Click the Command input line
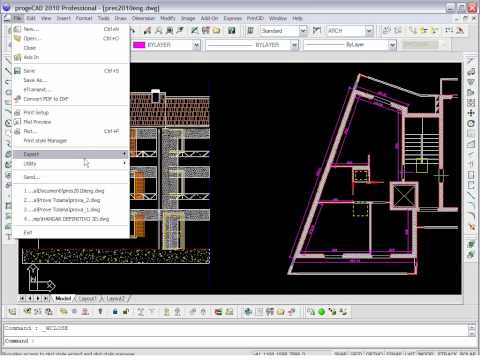This screenshot has width=480, height=360. click(x=237, y=341)
